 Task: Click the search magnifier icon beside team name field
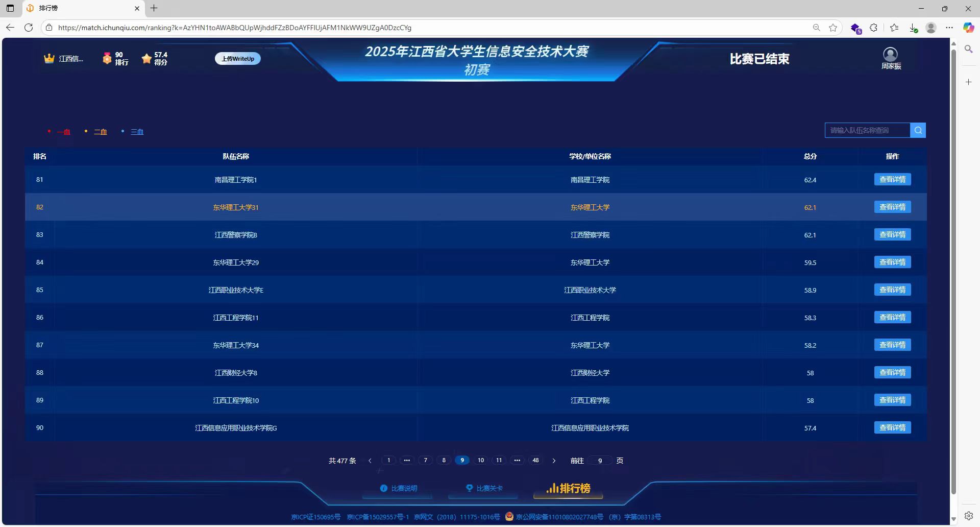click(x=918, y=130)
